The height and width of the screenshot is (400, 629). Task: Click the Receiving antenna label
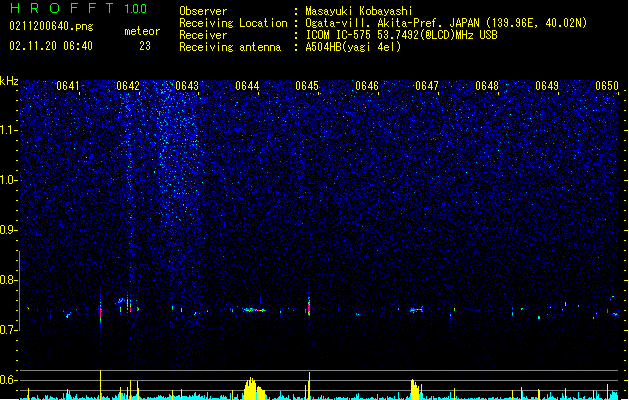tap(230, 47)
